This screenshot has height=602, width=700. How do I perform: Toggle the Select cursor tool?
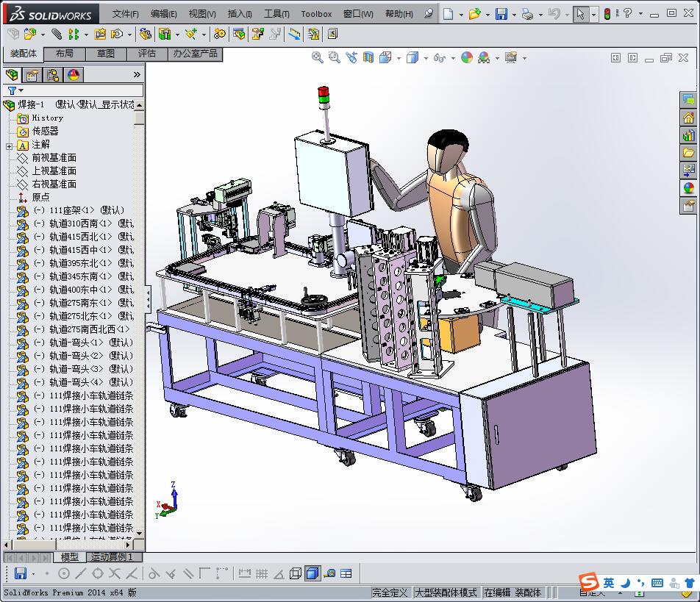coord(580,14)
